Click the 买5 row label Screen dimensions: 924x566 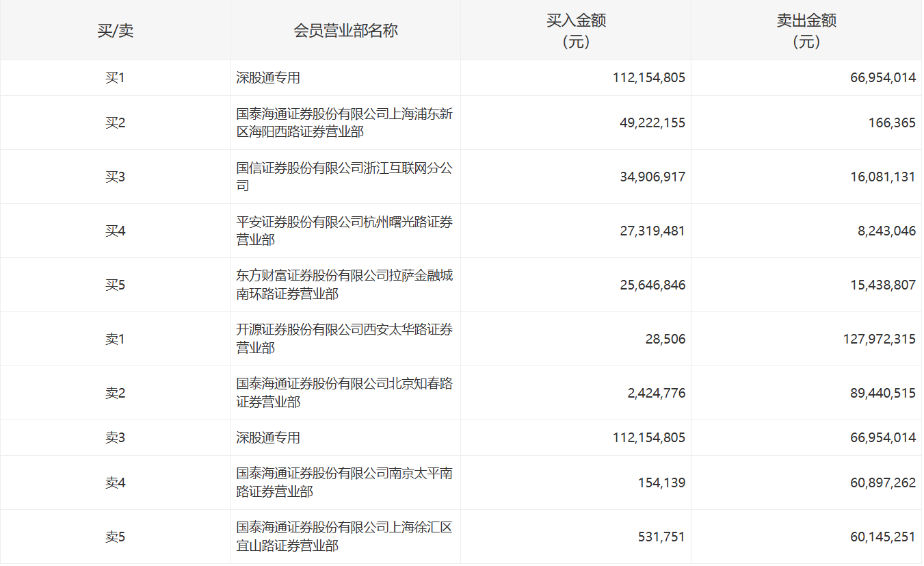(x=115, y=285)
